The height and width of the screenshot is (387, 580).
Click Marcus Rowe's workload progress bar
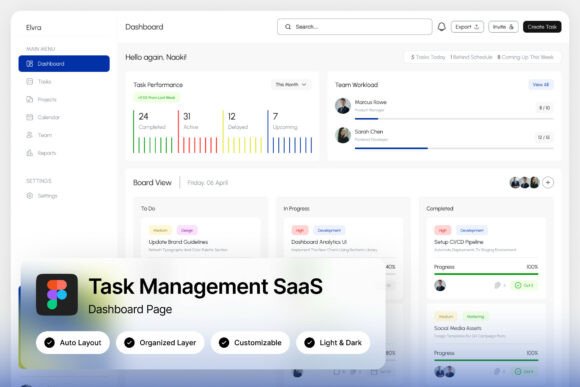point(454,119)
